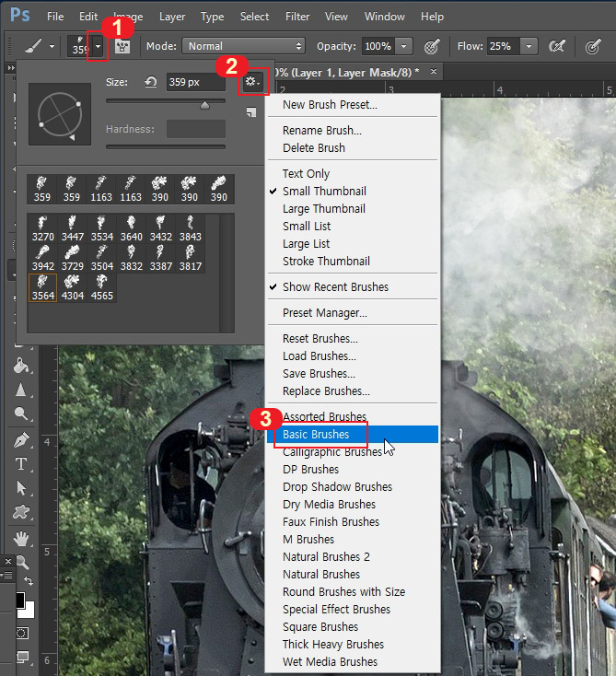Swap foreground and background colors
The image size is (616, 676).
pos(29,581)
